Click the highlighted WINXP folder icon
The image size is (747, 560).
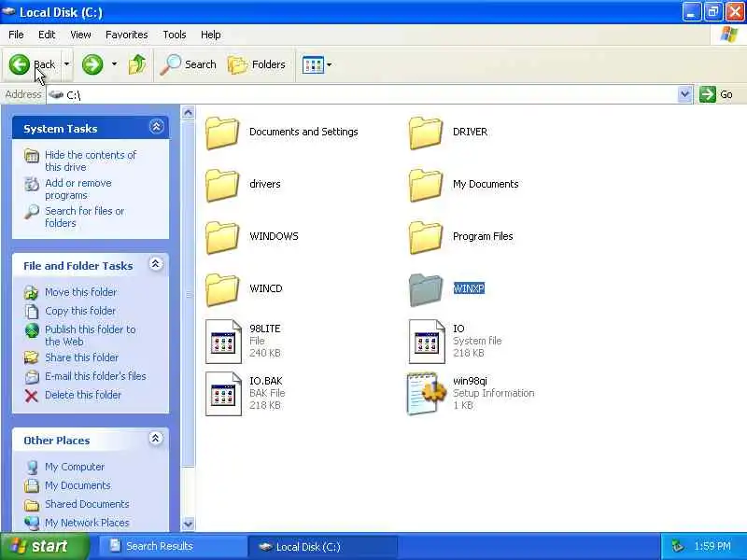[x=426, y=290]
